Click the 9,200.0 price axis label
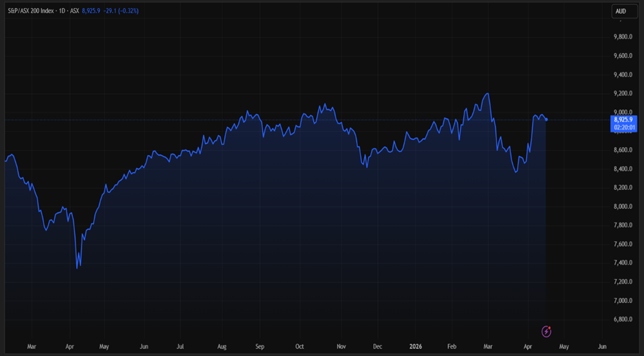This screenshot has height=356, width=644. point(623,93)
